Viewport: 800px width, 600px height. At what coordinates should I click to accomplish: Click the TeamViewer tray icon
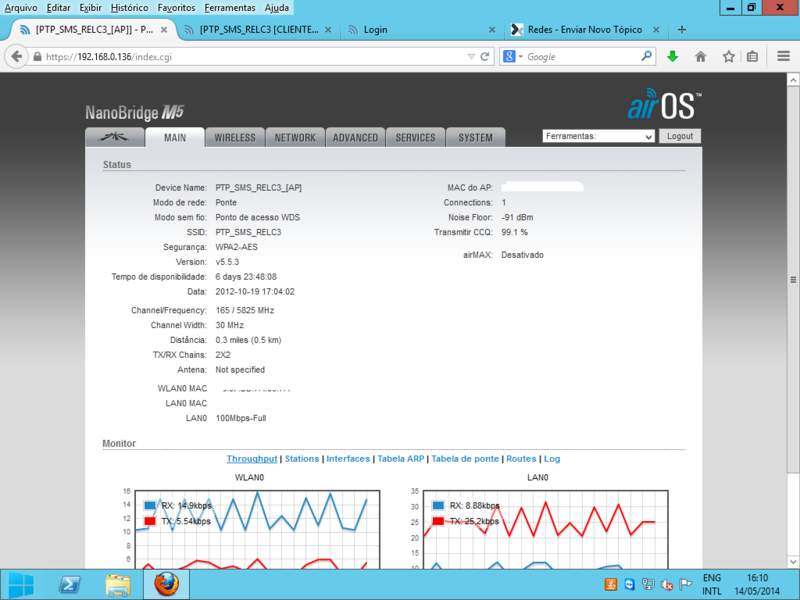[630, 585]
